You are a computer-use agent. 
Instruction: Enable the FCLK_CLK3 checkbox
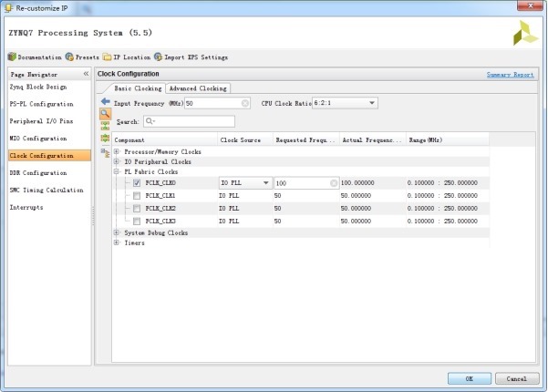click(x=137, y=222)
